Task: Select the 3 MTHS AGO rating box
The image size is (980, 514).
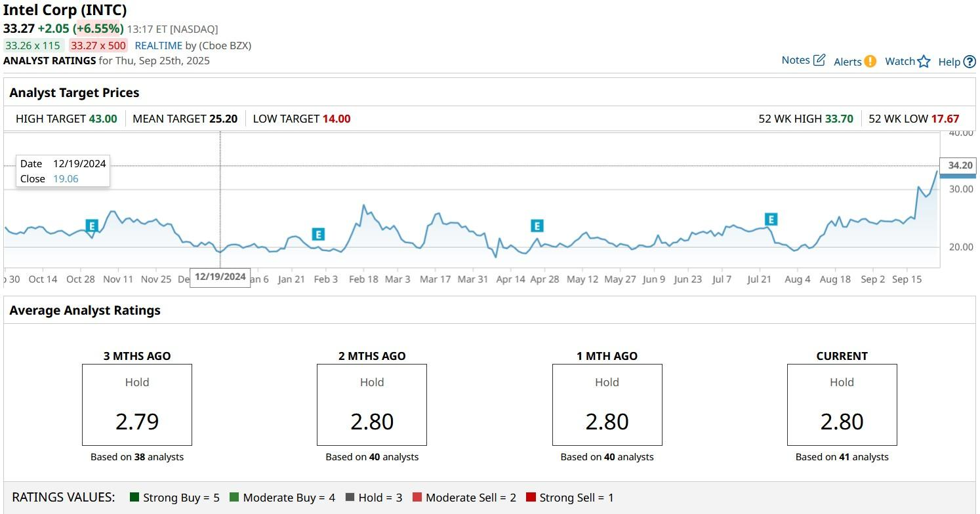Action: pyautogui.click(x=137, y=405)
